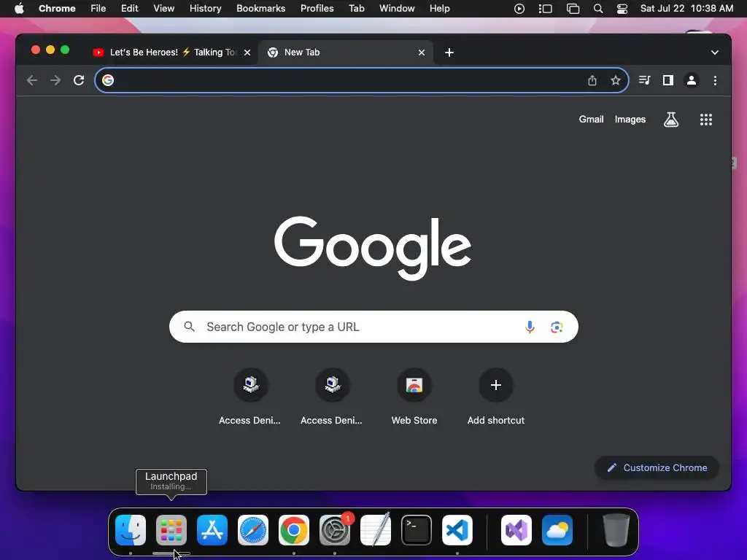The width and height of the screenshot is (747, 560).
Task: Go to Gmail link
Action: [591, 120]
